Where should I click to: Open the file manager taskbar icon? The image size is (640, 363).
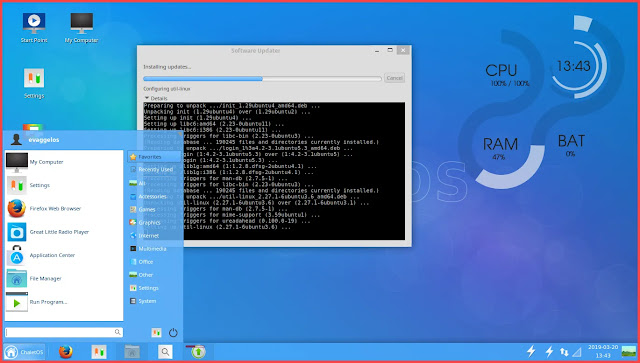(132, 352)
